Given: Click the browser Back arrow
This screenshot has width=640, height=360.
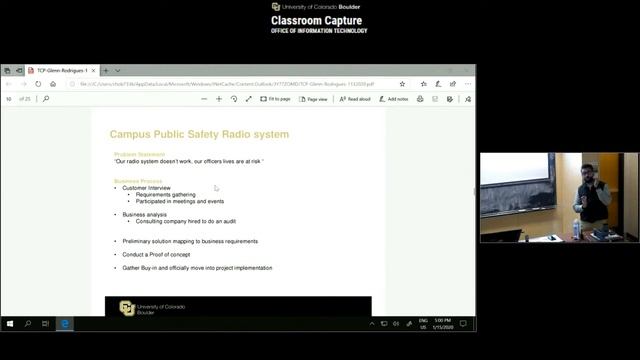Looking at the screenshot, I should 9,84.
